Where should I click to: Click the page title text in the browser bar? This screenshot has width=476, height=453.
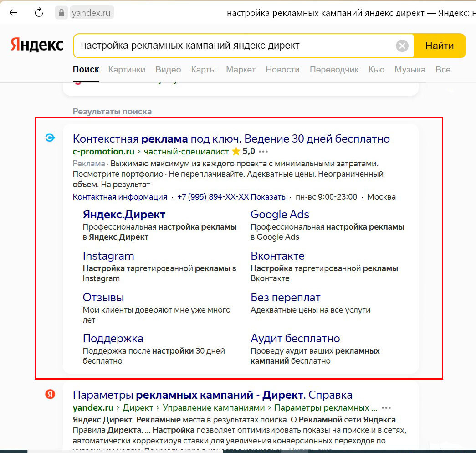coord(351,13)
